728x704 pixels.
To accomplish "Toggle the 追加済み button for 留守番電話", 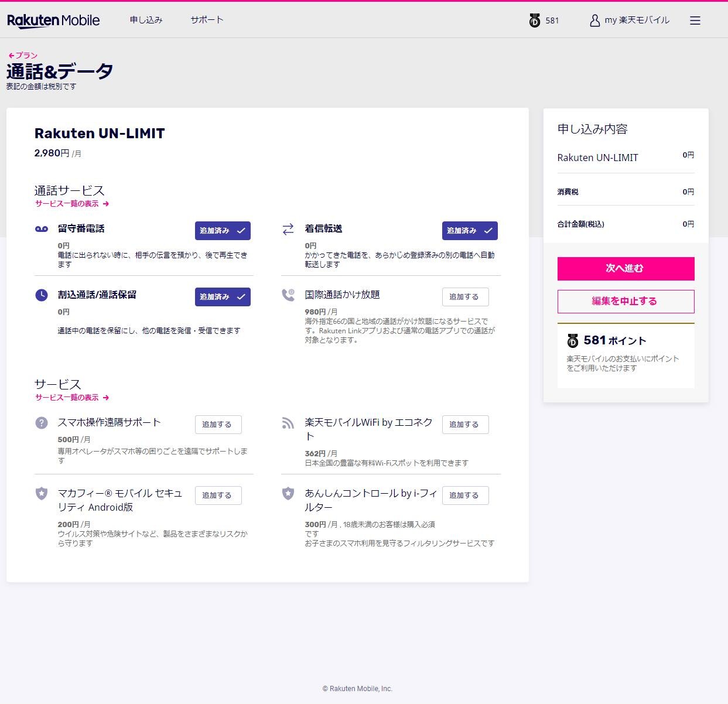I will (223, 231).
